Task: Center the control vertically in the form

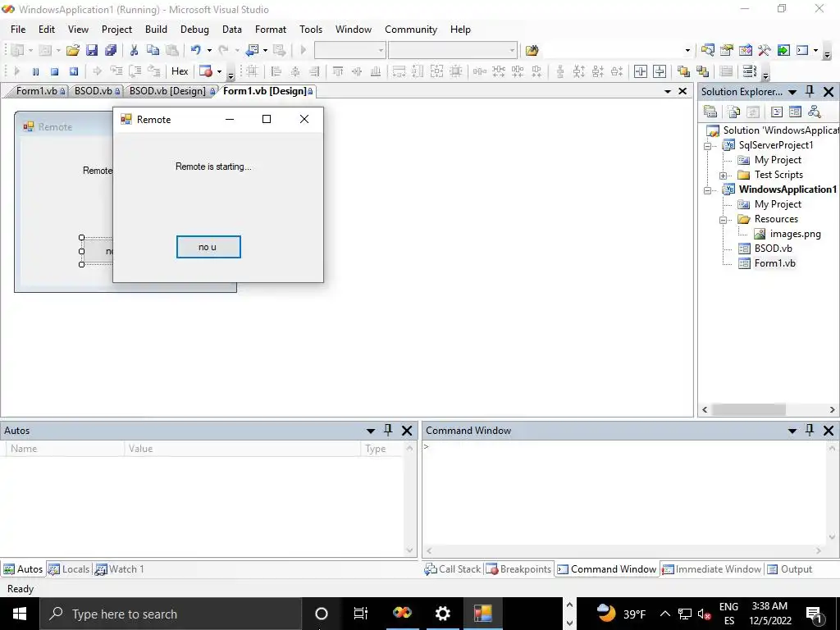Action: click(660, 71)
